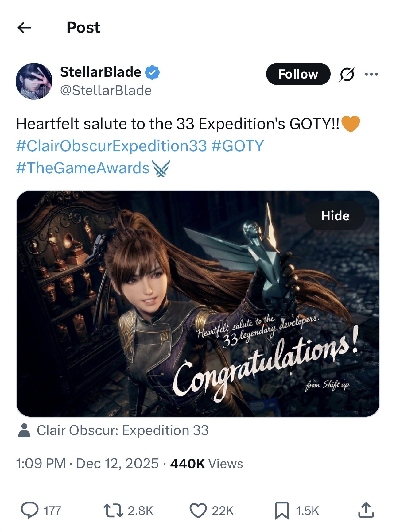The height and width of the screenshot is (532, 396).
Task: Like the post with the heart icon
Action: coord(198,510)
